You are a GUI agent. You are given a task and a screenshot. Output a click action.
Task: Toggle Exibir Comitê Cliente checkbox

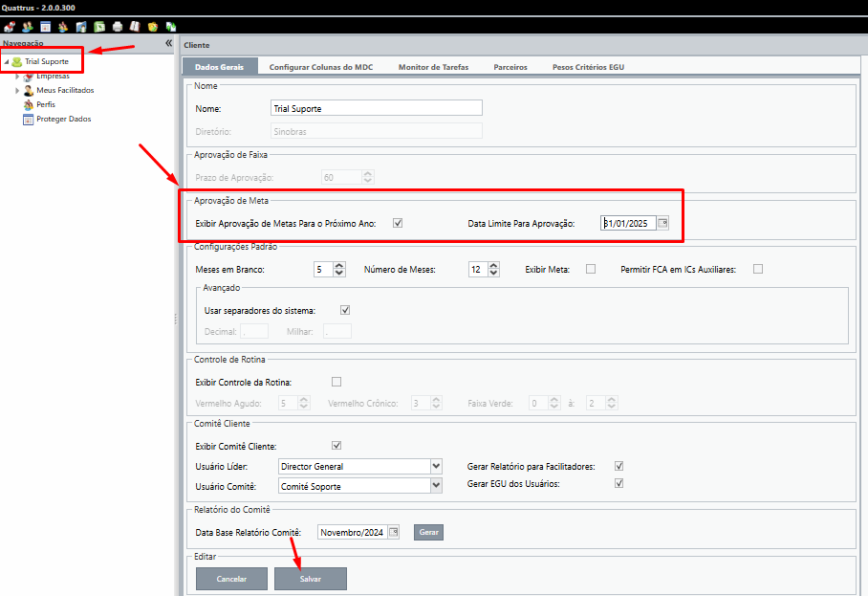tap(336, 446)
